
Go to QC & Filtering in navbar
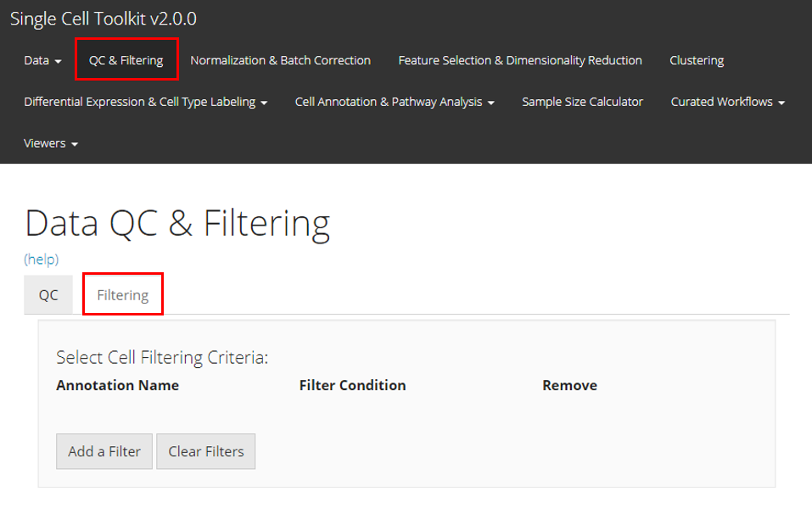pos(126,60)
